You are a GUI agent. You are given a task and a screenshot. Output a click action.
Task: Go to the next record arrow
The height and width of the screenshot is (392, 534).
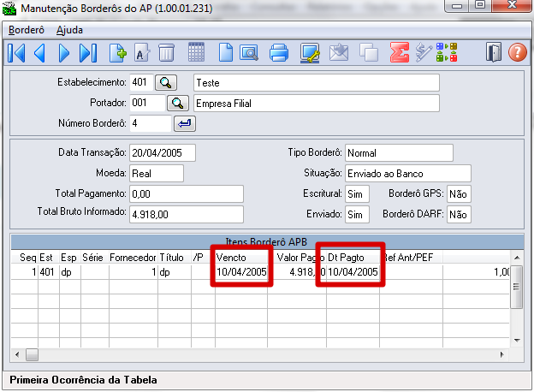point(63,53)
